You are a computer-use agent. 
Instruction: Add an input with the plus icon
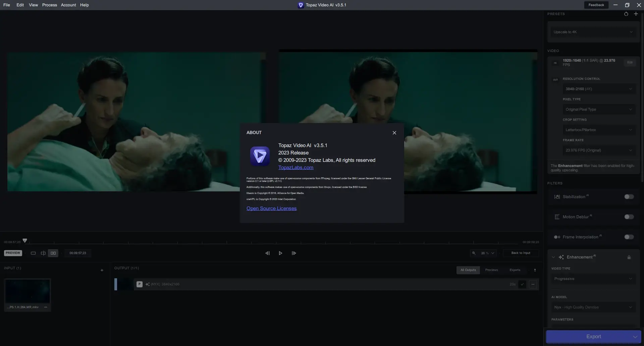102,271
